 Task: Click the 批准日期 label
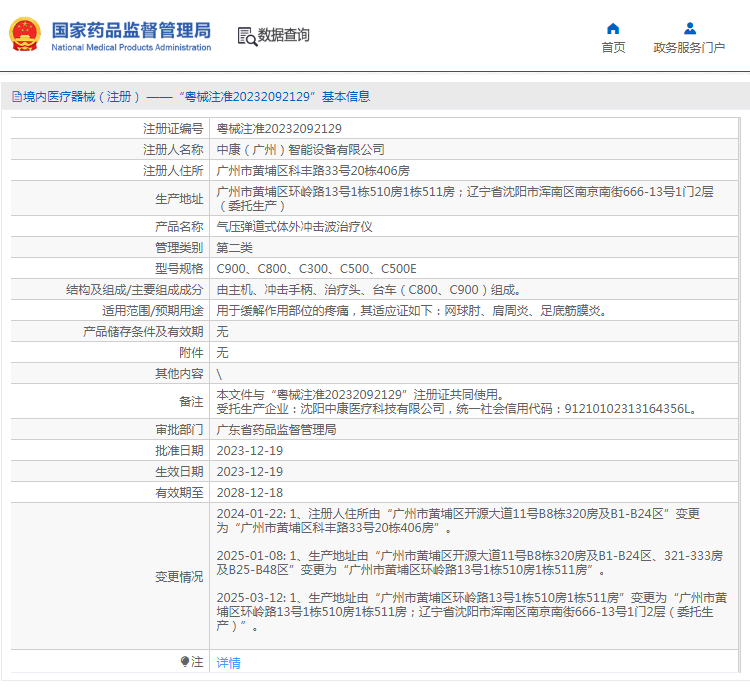click(179, 451)
